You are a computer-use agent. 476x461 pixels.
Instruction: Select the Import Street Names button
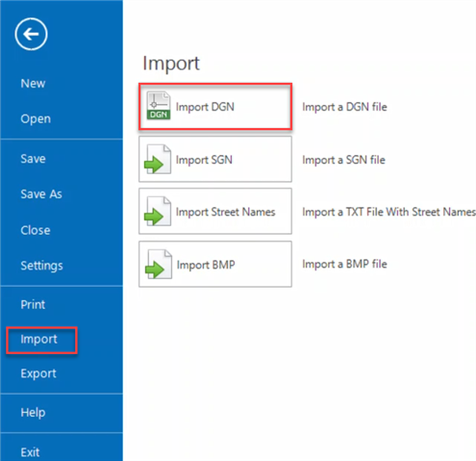click(x=215, y=211)
